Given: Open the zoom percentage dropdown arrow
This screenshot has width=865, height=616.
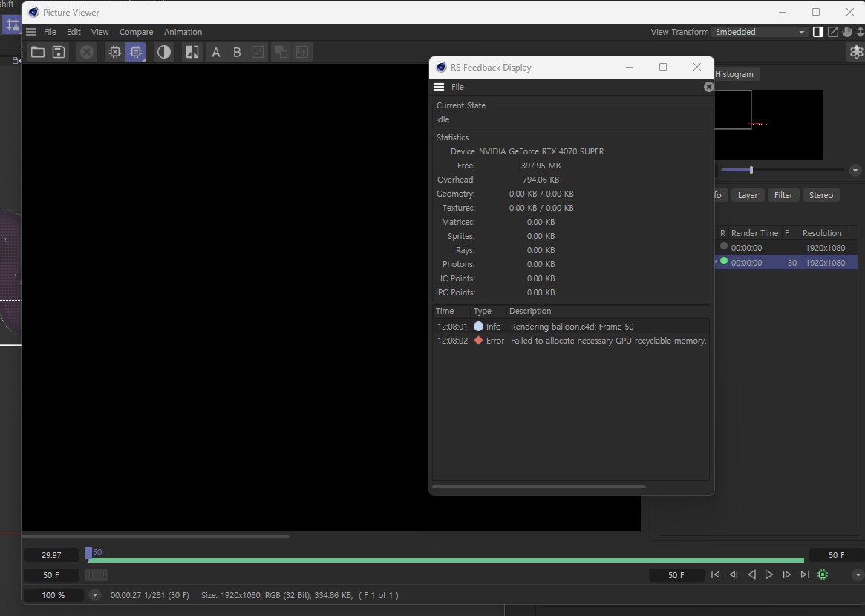Looking at the screenshot, I should click(x=95, y=595).
